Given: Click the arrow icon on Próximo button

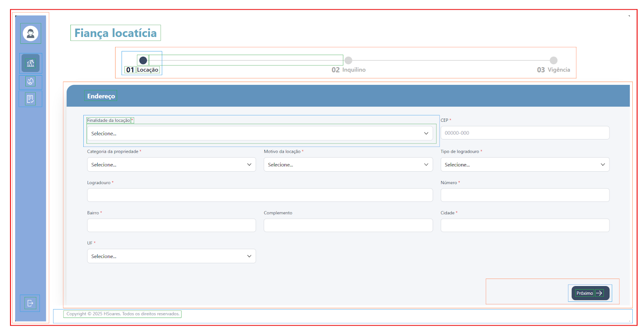Looking at the screenshot, I should click(599, 293).
